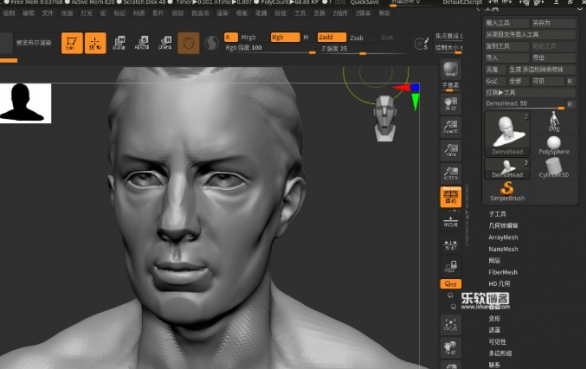Click the round sculptris-style S sphere icon
This screenshot has width=586, height=369.
[x=212, y=43]
